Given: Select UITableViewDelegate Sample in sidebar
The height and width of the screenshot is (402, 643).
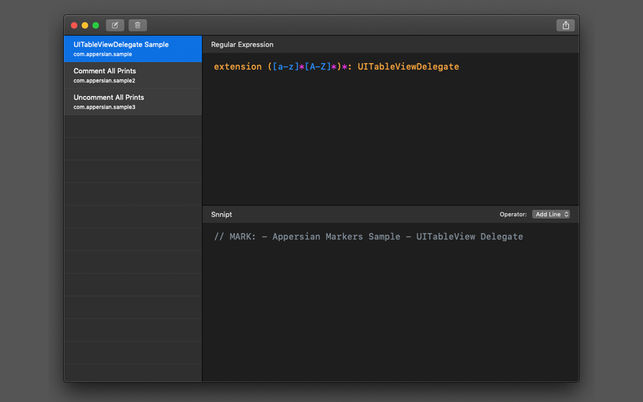Looking at the screenshot, I should tap(133, 49).
